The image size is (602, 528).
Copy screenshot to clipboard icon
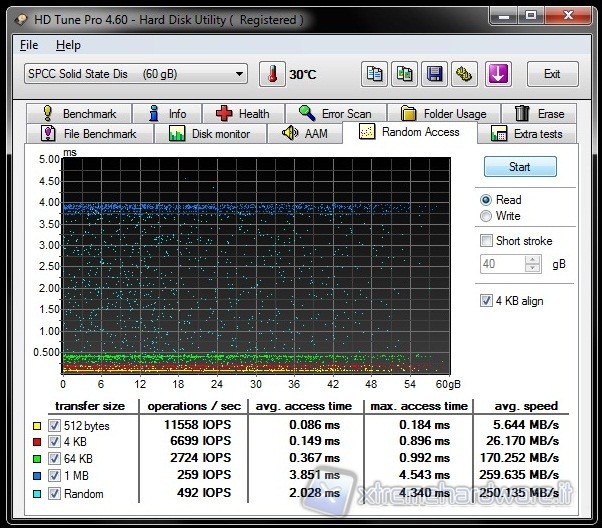coord(405,74)
